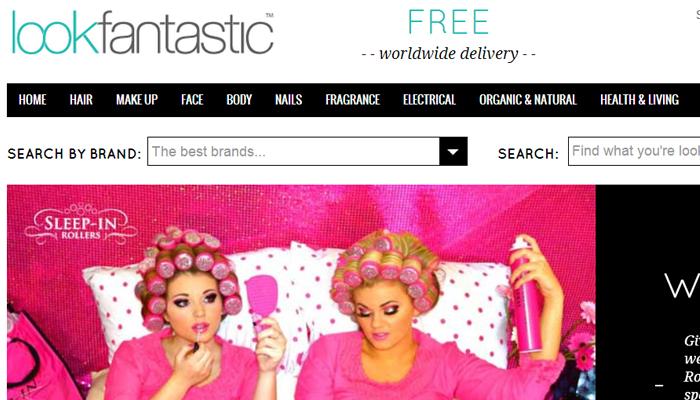This screenshot has height=400, width=700.
Task: Open the BODY category
Action: pos(239,100)
